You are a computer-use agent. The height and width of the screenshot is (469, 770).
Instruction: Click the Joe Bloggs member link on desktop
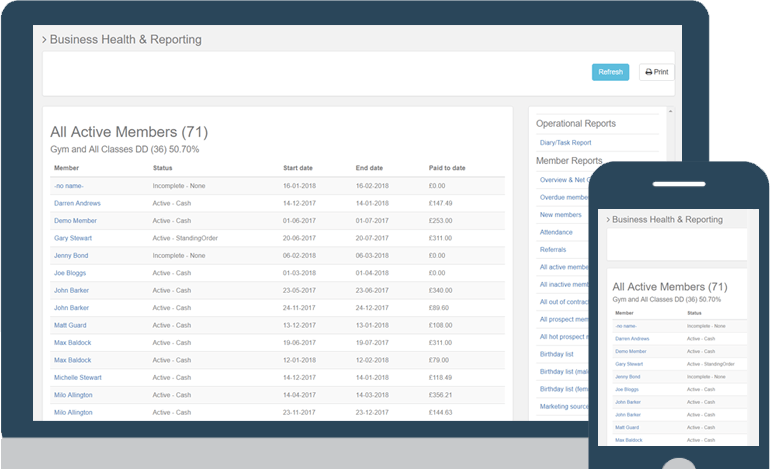(x=71, y=273)
